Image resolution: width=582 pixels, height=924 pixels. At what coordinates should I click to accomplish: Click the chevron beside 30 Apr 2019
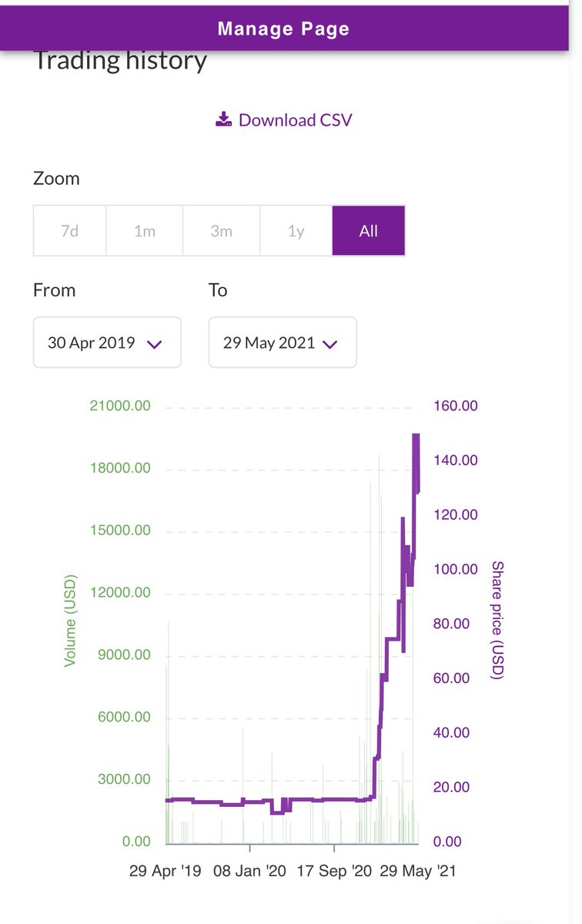pos(154,344)
